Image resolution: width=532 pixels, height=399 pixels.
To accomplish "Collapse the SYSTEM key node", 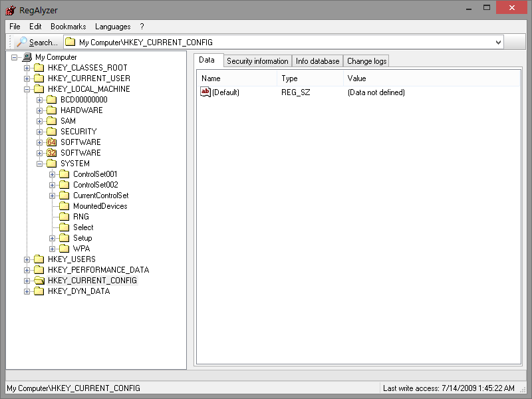I will coord(39,164).
